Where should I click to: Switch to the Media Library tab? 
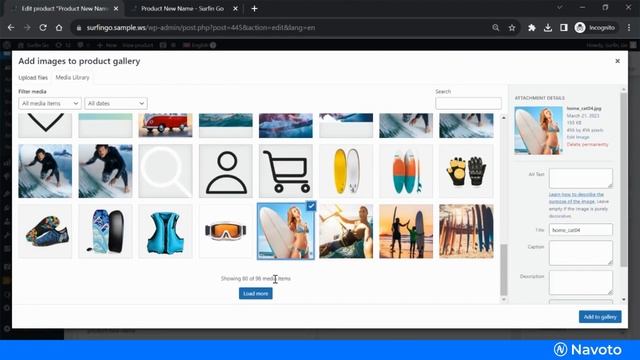[72, 78]
